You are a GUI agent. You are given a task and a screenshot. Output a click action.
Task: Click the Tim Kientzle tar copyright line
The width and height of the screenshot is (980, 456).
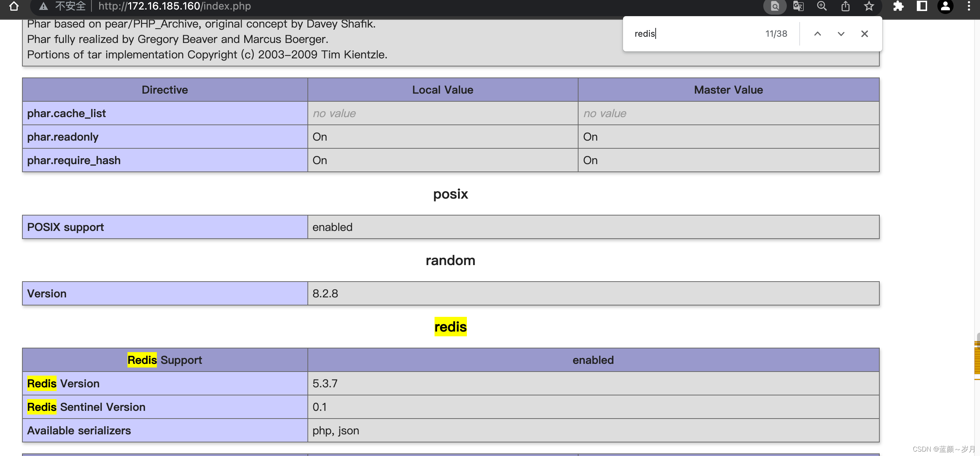[x=207, y=54]
